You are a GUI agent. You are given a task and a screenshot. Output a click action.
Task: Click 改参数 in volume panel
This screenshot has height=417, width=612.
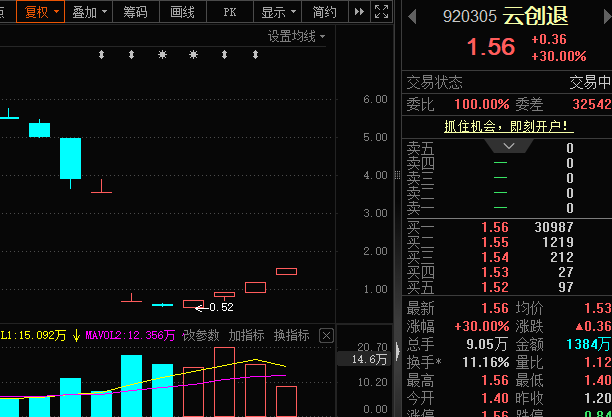click(201, 335)
